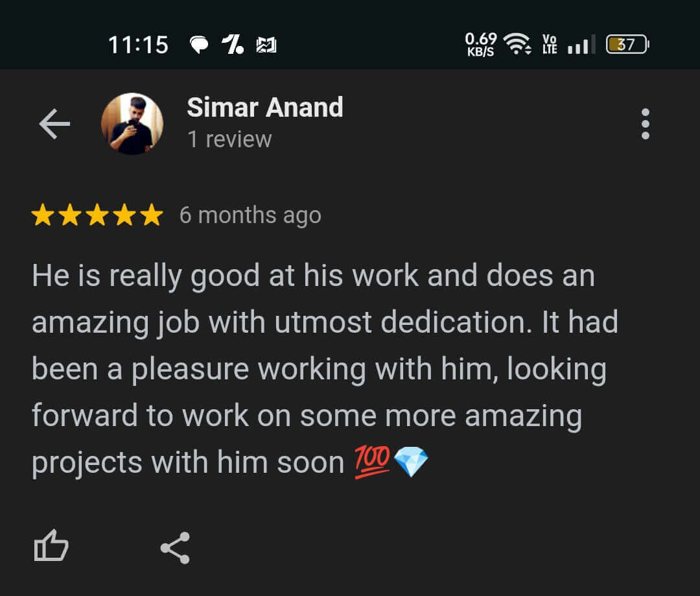
Task: Tap the '6 months ago' timestamp
Action: click(x=250, y=216)
